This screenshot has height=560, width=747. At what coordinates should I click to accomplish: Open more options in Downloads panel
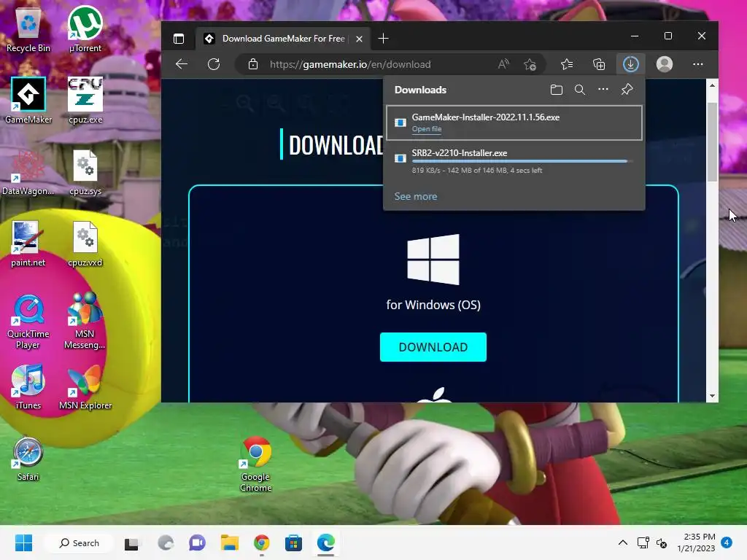pyautogui.click(x=603, y=90)
